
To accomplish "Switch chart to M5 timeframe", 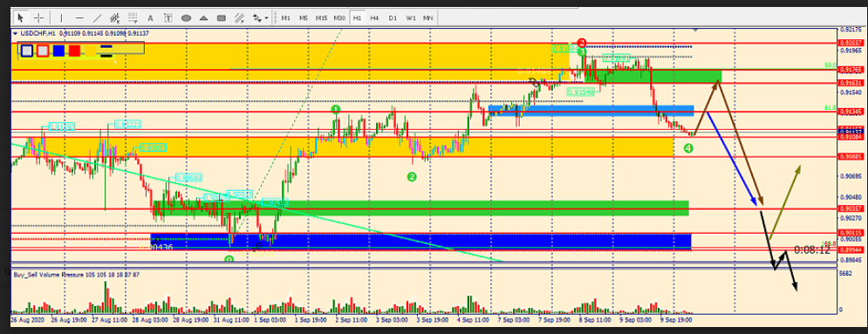I will pos(304,17).
